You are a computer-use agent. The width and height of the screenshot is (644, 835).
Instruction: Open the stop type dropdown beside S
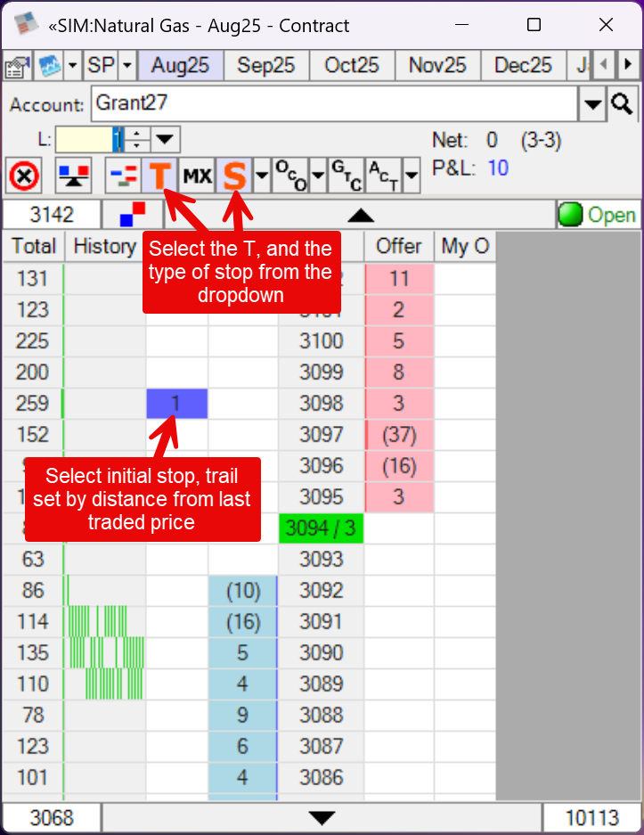click(x=261, y=176)
